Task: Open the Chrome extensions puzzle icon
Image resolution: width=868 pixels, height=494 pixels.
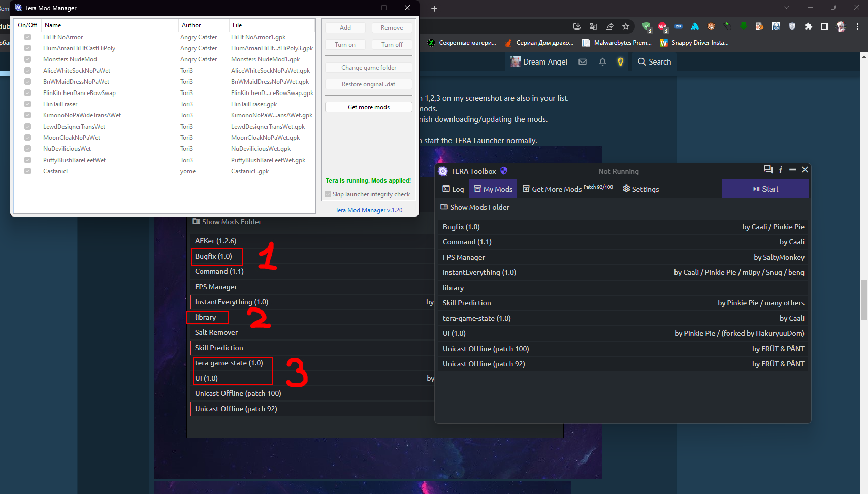Action: pos(809,26)
